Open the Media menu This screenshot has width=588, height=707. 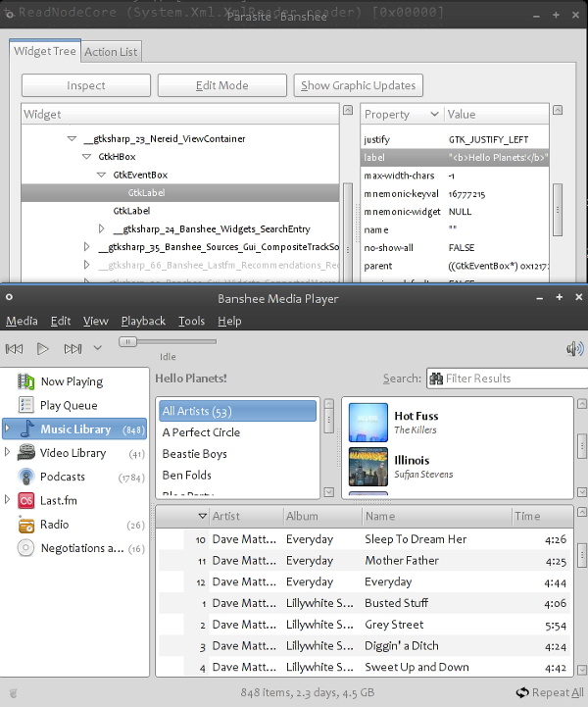[x=22, y=321]
